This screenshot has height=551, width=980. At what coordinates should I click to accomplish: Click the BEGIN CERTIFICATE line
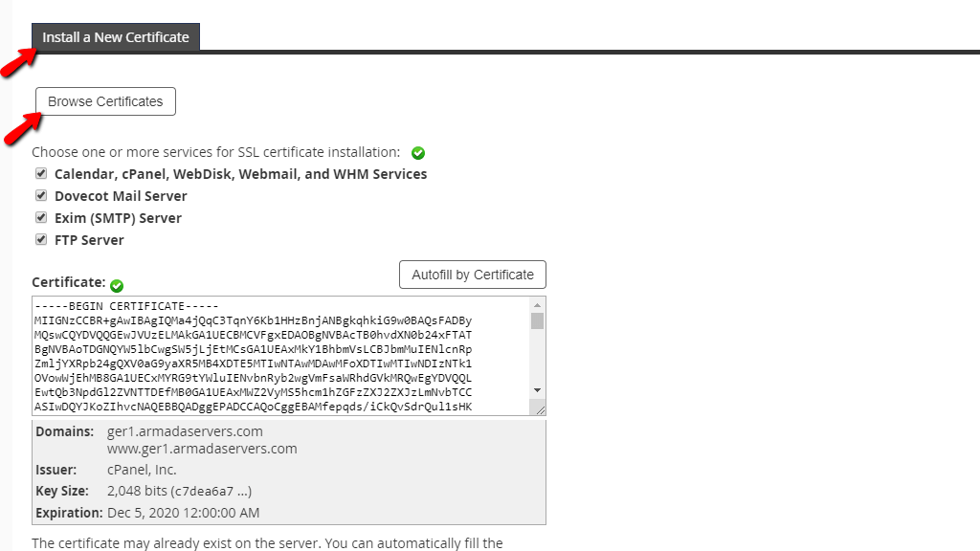point(127,306)
